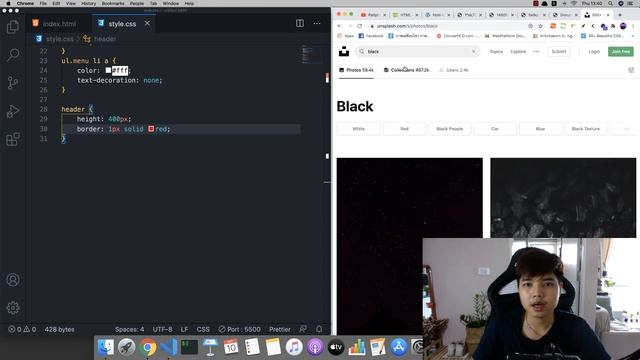This screenshot has height=360, width=640.
Task: Select the Users 2.4k tab
Action: [x=453, y=70]
